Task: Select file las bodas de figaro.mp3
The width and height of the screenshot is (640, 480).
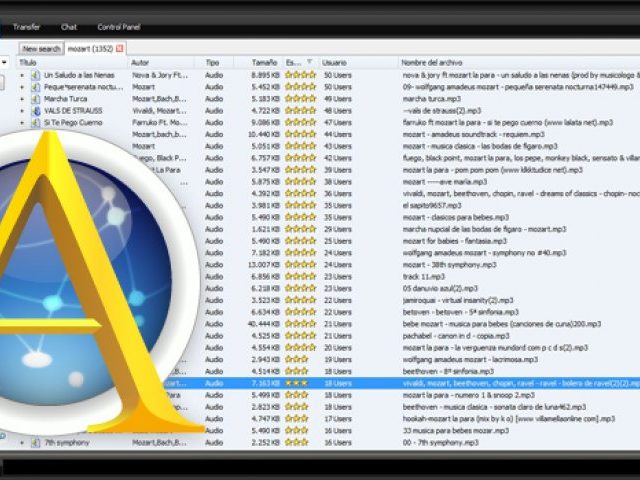Action: point(480,146)
